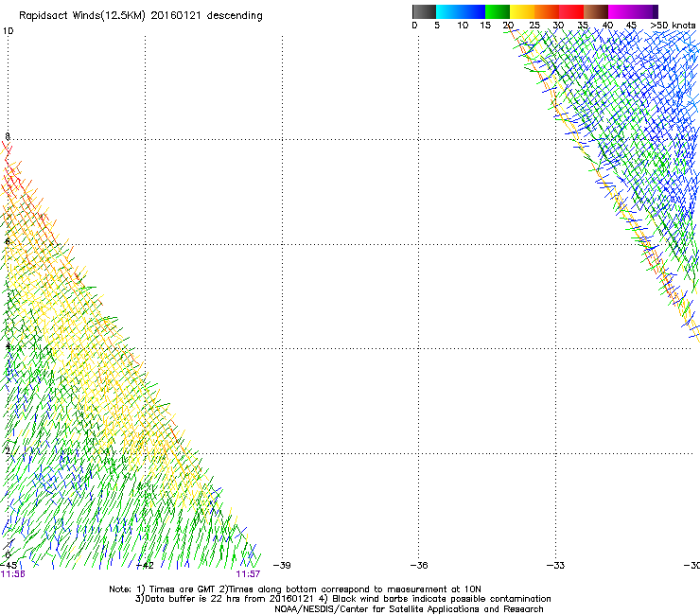Click the '10' latitude axis label
Viewport: 700px width, 615px height.
click(x=8, y=31)
